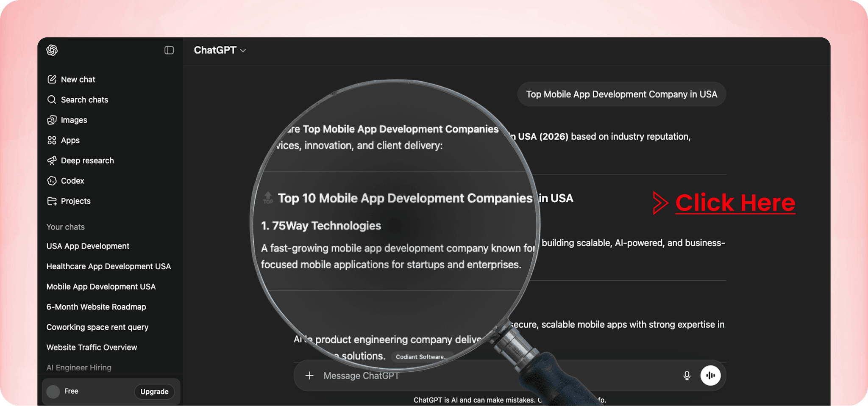Click the ChatGPT logo icon
Screen dimensions: 868x406
tap(52, 50)
